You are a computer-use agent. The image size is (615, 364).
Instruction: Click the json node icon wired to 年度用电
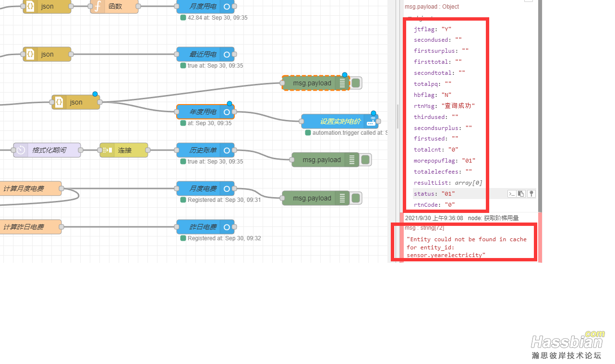click(x=59, y=102)
